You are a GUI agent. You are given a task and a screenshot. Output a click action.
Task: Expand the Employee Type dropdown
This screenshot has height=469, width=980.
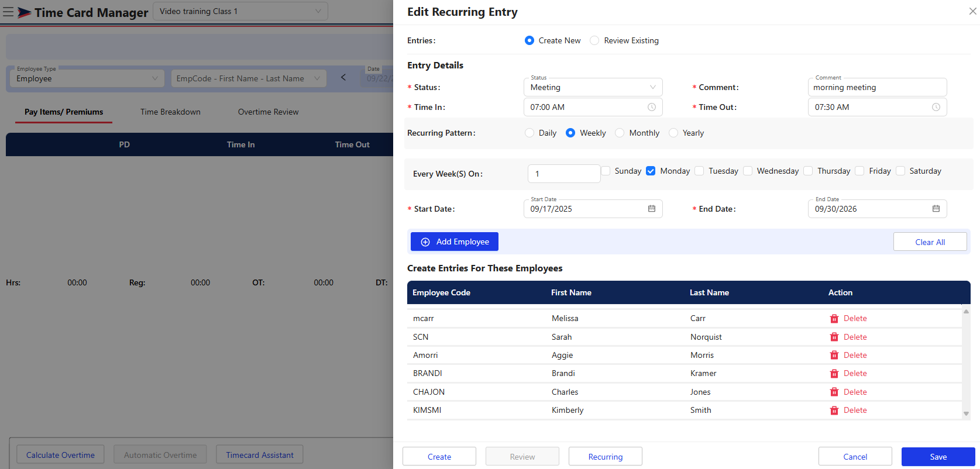[x=87, y=78]
